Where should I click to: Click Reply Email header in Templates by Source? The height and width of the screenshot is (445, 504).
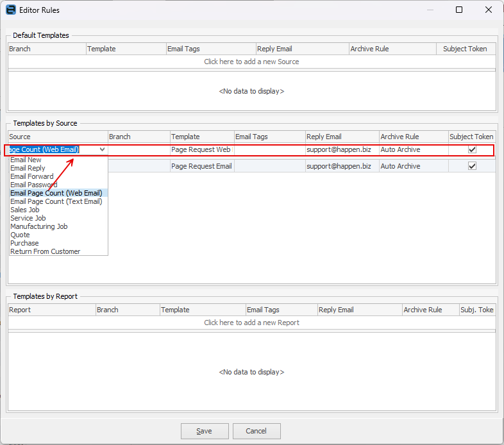point(342,137)
